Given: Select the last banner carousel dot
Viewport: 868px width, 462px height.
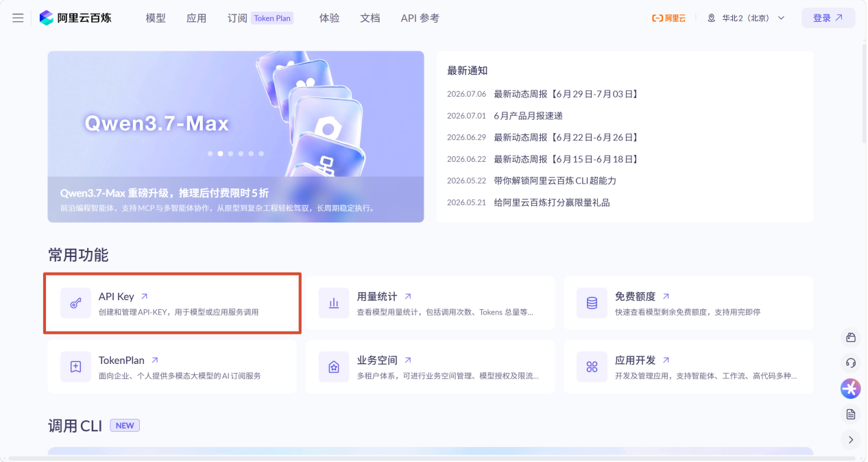Looking at the screenshot, I should (x=261, y=154).
